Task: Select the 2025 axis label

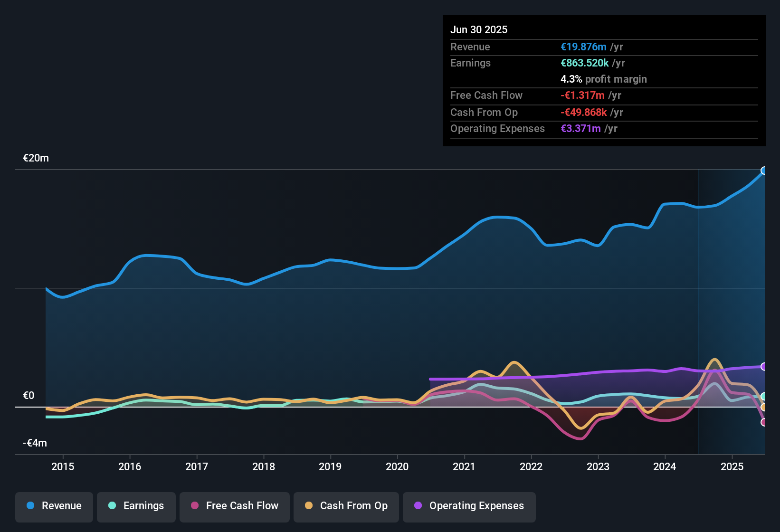Action: pos(732,467)
